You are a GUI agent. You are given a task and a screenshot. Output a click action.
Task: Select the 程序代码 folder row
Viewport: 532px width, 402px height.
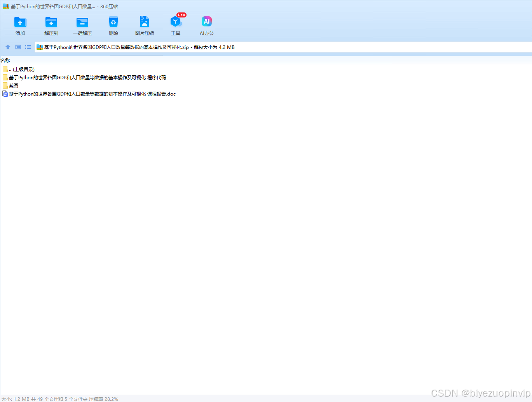[x=84, y=77]
